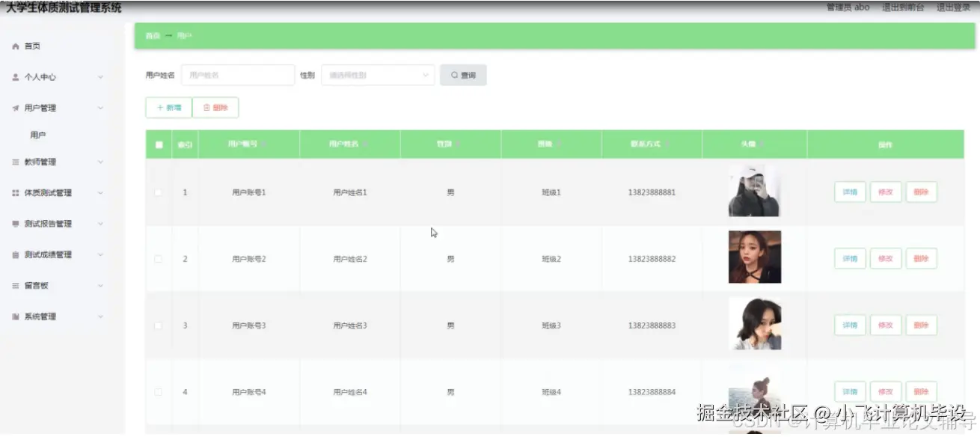Check the box for row 用户账号4

158,392
